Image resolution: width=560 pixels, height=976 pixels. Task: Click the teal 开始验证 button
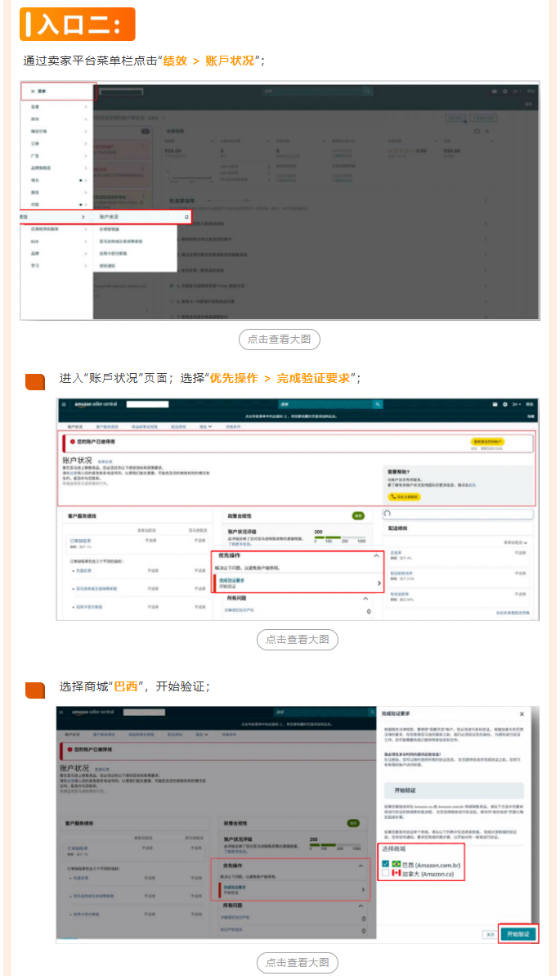pyautogui.click(x=518, y=933)
